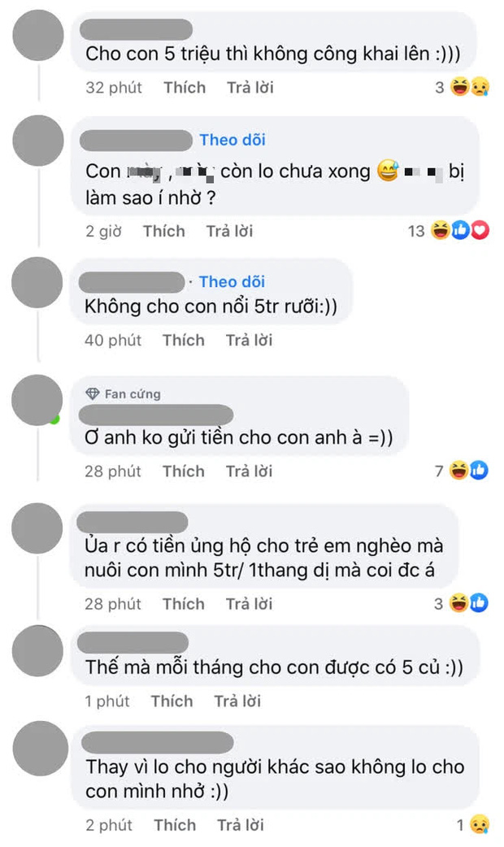Open avatar with green online dot

37,400
